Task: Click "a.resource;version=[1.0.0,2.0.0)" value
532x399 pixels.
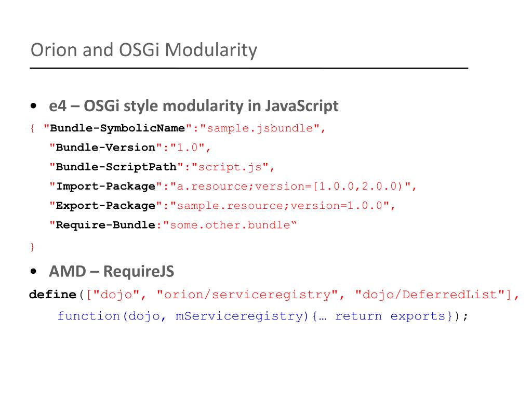Action: click(290, 187)
